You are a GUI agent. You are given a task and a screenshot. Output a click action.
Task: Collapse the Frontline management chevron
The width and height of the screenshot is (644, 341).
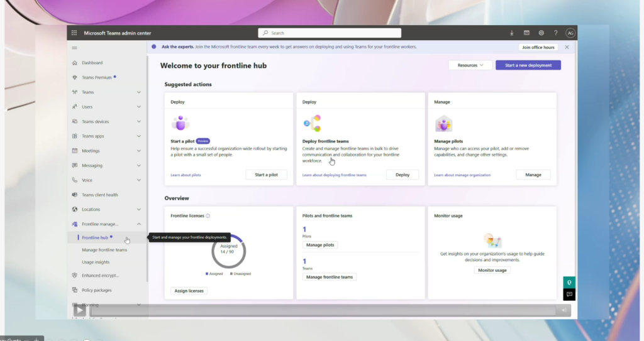[x=139, y=224]
